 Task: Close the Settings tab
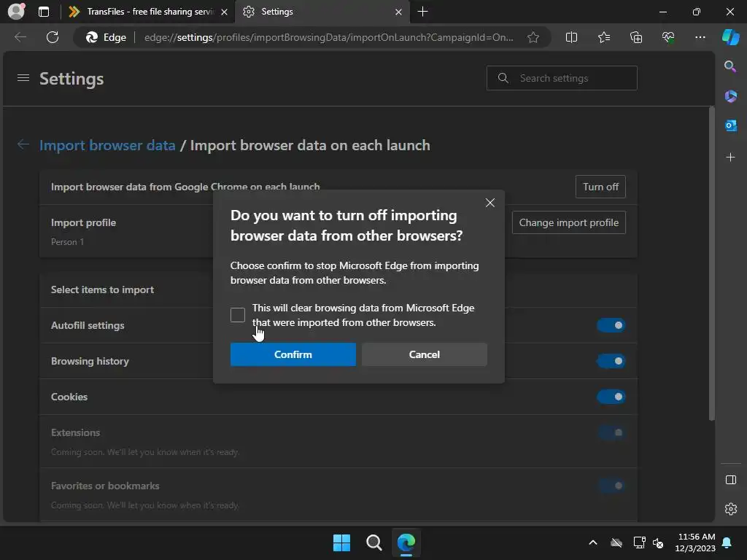(398, 12)
